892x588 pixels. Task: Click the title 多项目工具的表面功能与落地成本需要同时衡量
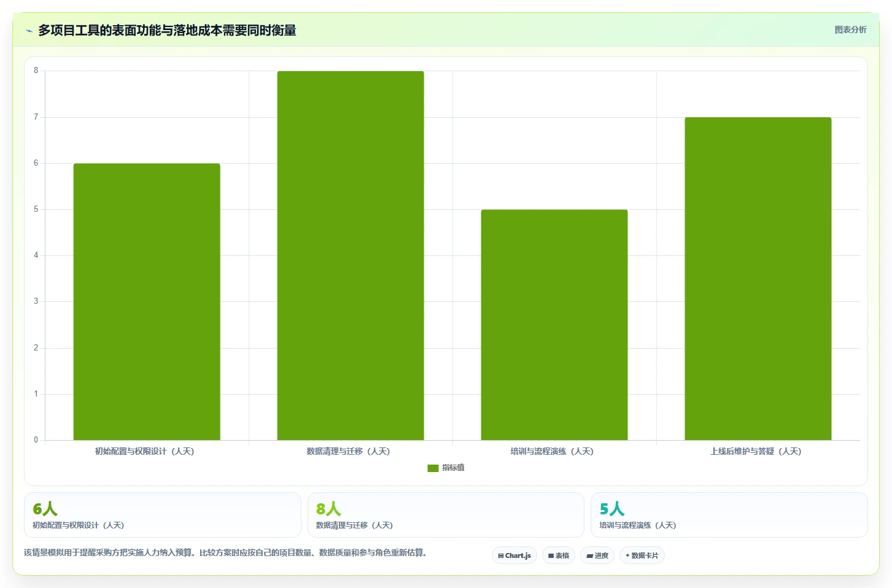(x=167, y=30)
